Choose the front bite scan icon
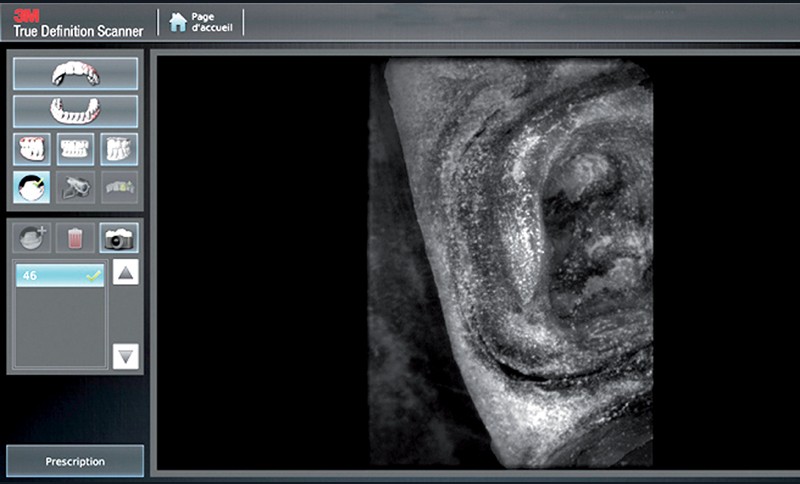The height and width of the screenshot is (484, 800). point(75,149)
